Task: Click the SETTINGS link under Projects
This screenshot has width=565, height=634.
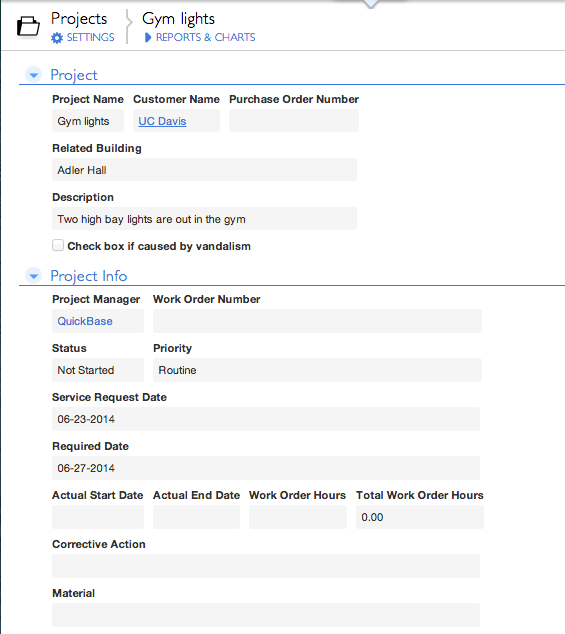Action: tap(91, 38)
